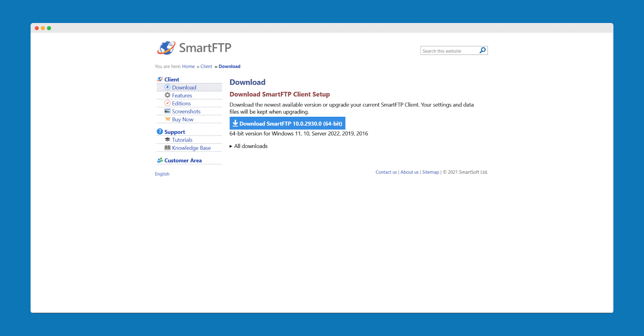Image resolution: width=644 pixels, height=336 pixels.
Task: Open the Client section heading
Action: click(x=172, y=79)
